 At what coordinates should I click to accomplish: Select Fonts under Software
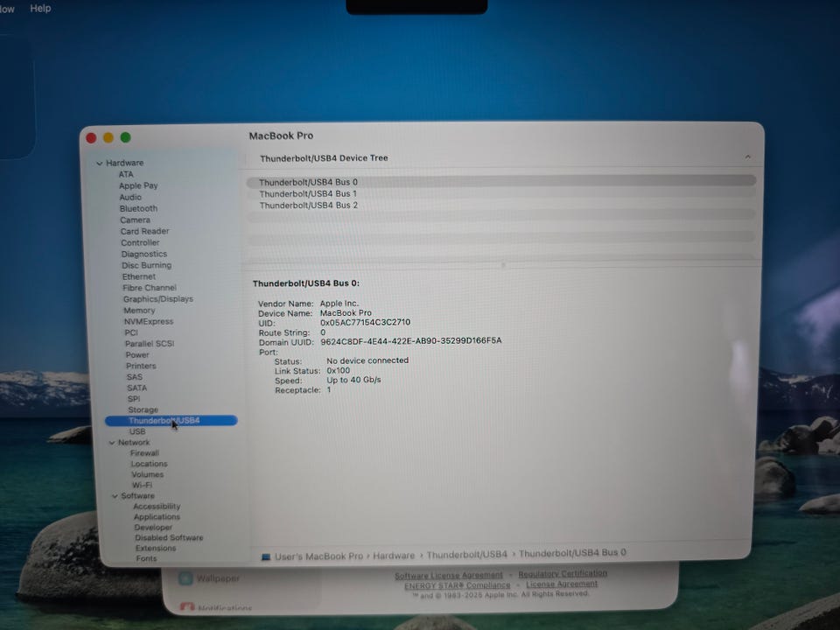pyautogui.click(x=146, y=558)
